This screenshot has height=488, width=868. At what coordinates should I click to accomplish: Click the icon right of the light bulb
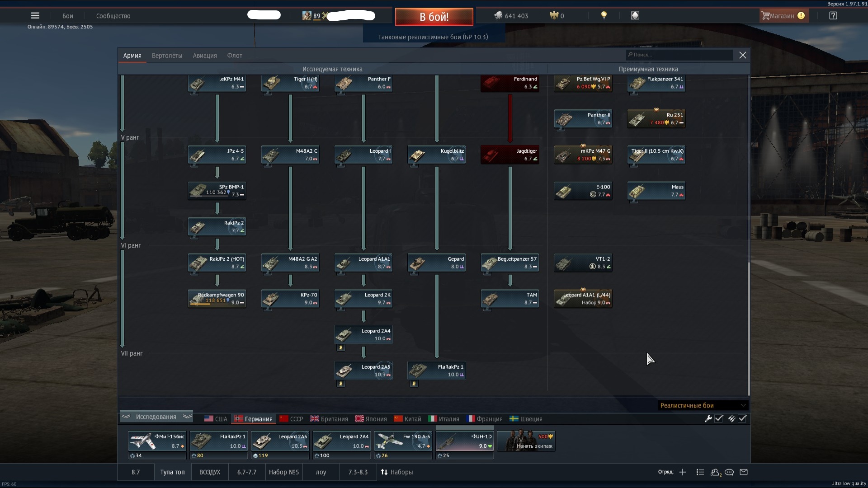(x=635, y=15)
